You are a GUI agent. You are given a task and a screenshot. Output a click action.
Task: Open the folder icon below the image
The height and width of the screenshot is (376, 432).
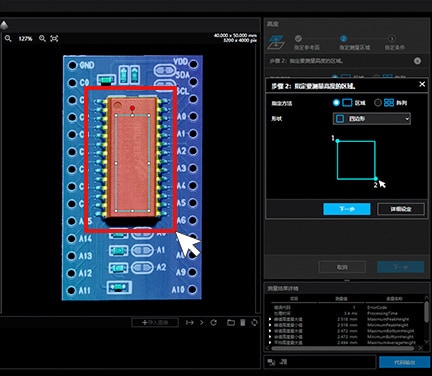[231, 322]
